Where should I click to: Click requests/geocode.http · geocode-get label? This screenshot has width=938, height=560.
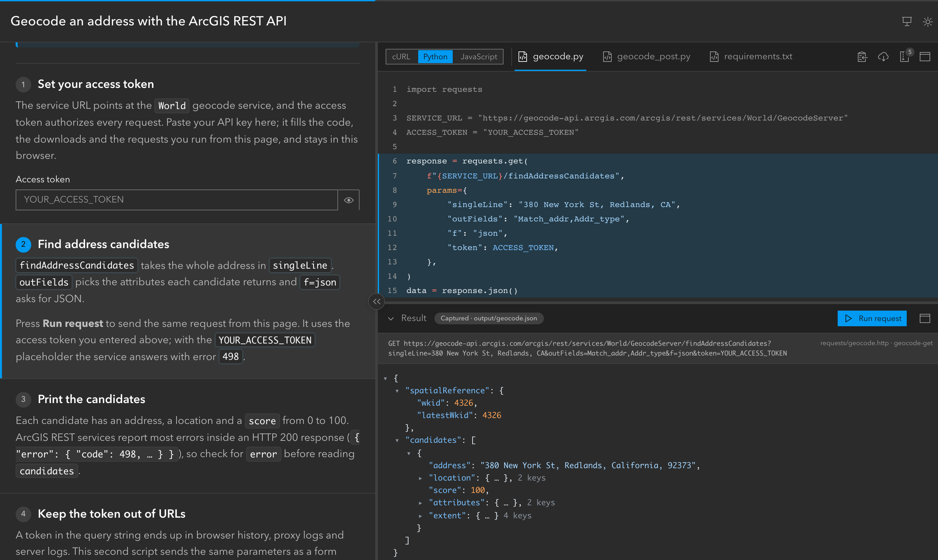876,343
